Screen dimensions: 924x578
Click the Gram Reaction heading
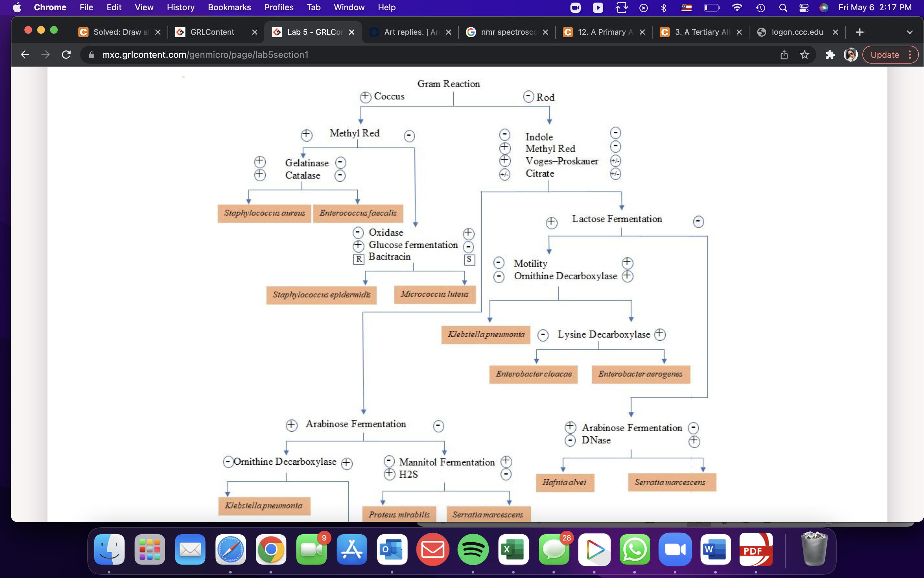(449, 84)
